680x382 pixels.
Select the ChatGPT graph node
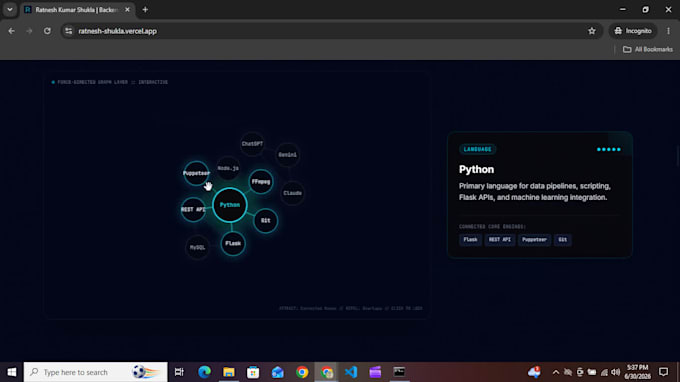tap(252, 144)
